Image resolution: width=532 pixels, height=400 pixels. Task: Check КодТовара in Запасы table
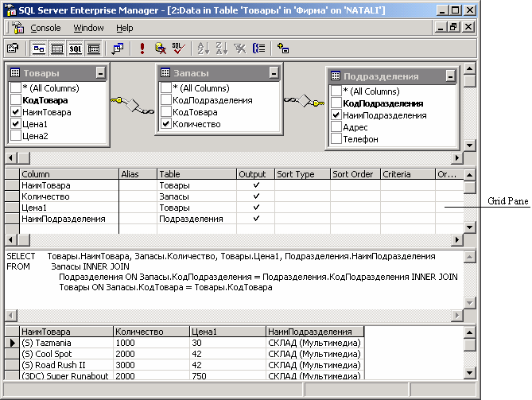tap(165, 111)
